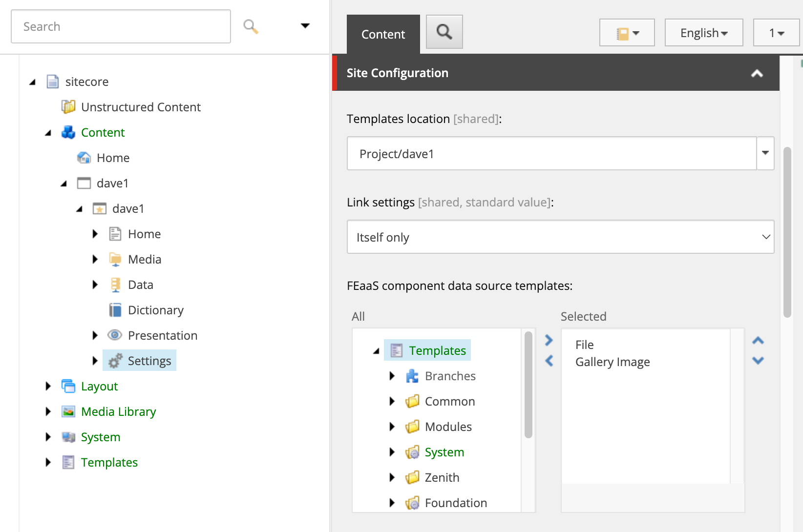Open the English language dropdown
The image size is (803, 532).
(704, 33)
